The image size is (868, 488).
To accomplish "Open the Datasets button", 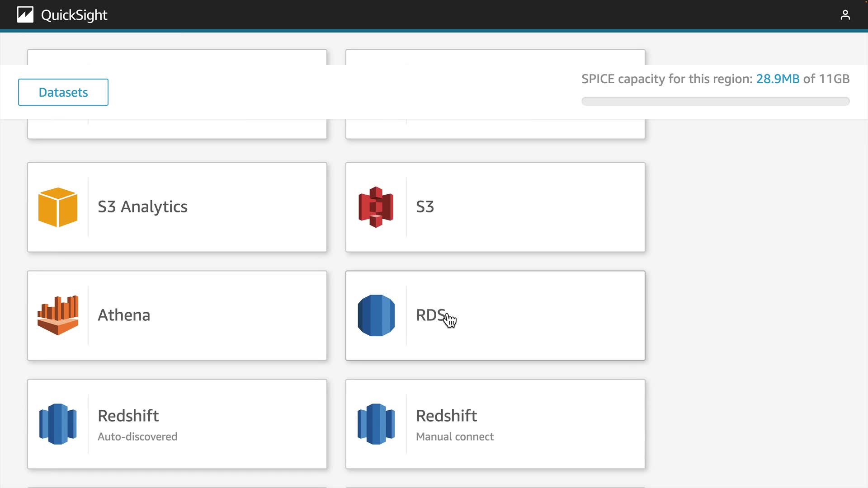I will click(63, 92).
